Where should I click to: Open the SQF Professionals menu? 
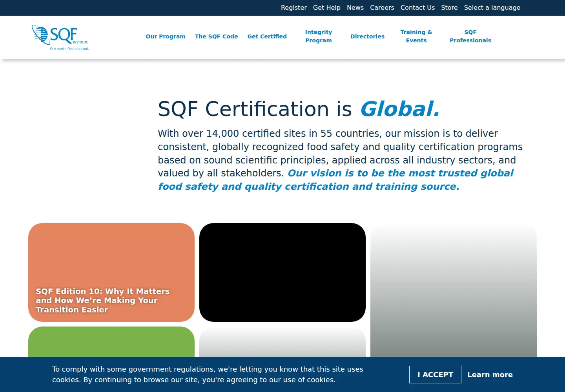tap(470, 36)
